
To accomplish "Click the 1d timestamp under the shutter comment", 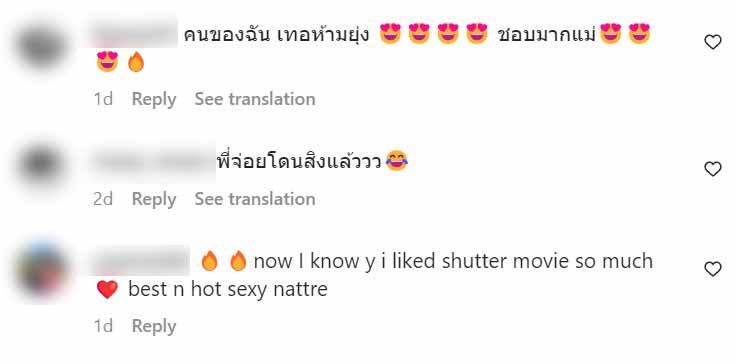I will tap(103, 326).
